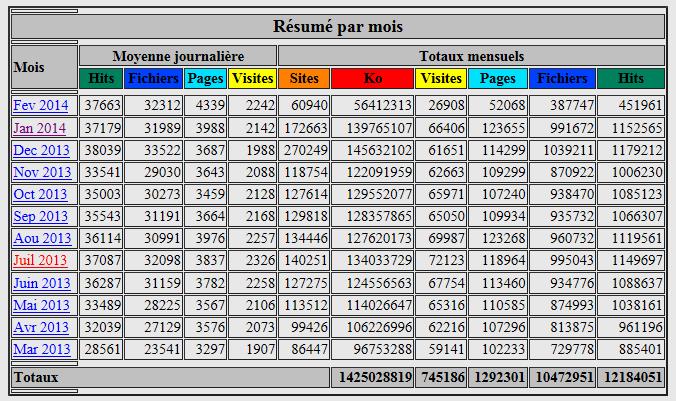Open the Juin 2013 monthly report link
Image resolution: width=676 pixels, height=401 pixels.
pos(42,283)
